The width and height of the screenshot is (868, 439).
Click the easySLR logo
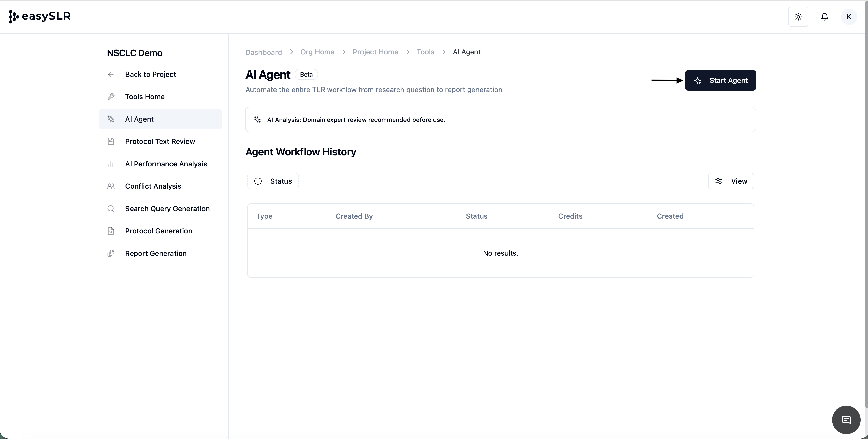click(x=40, y=16)
